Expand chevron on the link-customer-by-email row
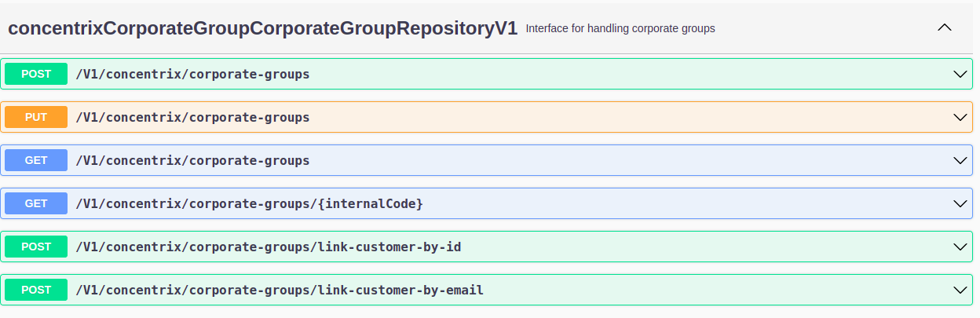980x318 pixels. pyautogui.click(x=960, y=290)
